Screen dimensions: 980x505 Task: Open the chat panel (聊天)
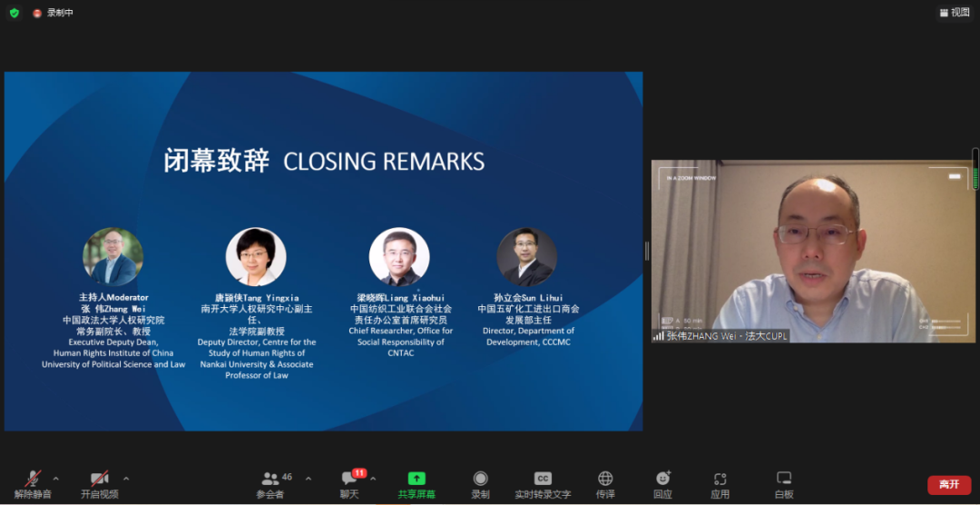pyautogui.click(x=349, y=484)
